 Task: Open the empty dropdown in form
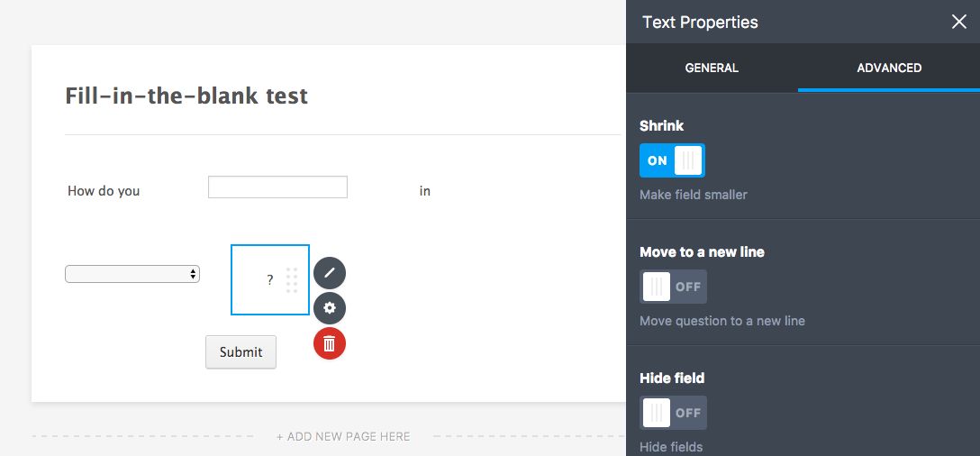click(x=132, y=274)
